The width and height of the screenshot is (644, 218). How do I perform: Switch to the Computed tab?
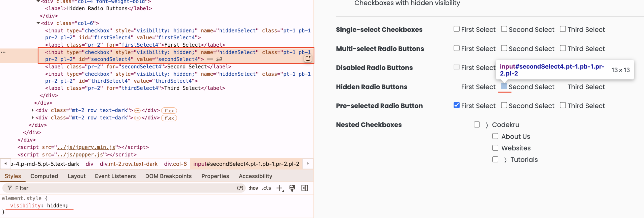point(44,176)
